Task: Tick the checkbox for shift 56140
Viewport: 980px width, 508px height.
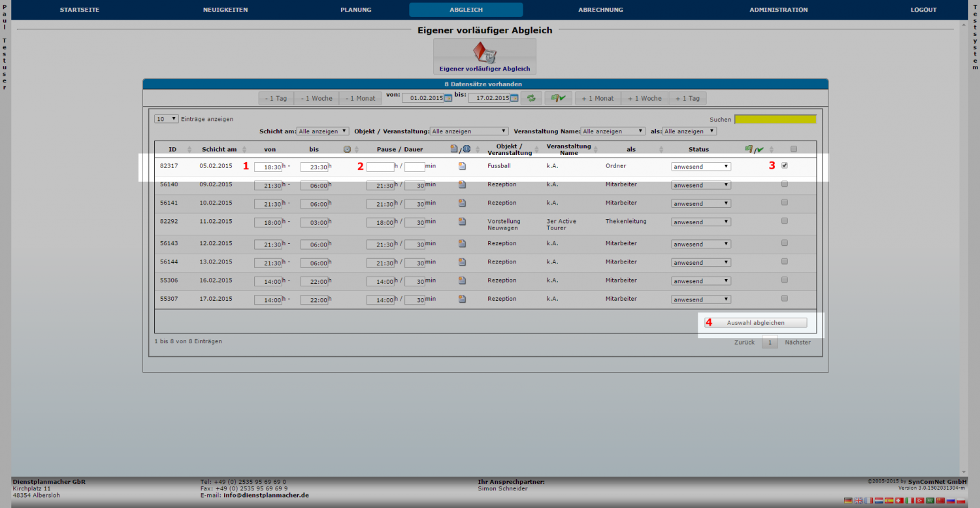Action: tap(785, 184)
